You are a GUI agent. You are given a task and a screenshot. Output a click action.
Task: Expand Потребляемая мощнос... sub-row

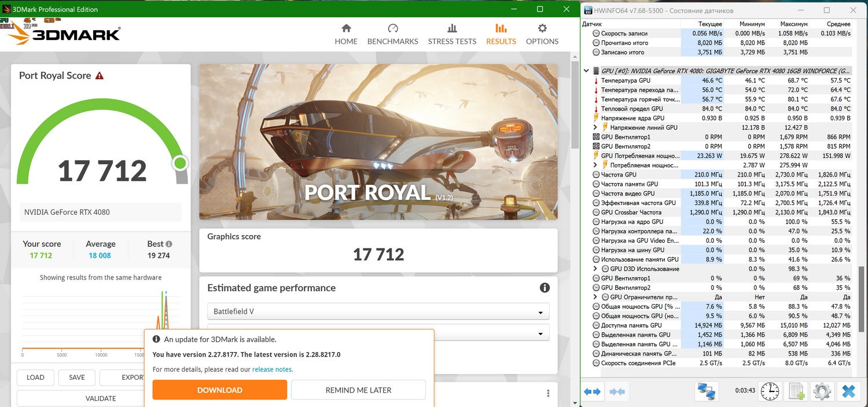595,165
